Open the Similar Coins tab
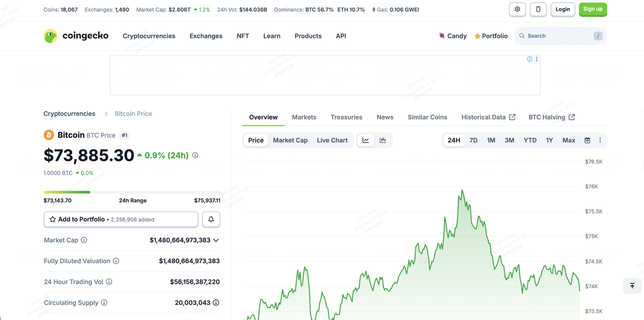 pos(427,117)
